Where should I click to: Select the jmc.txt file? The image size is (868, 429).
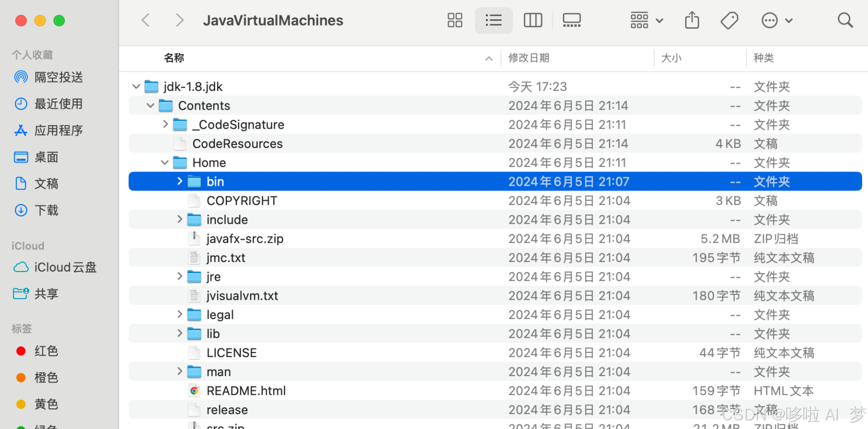pyautogui.click(x=495, y=257)
